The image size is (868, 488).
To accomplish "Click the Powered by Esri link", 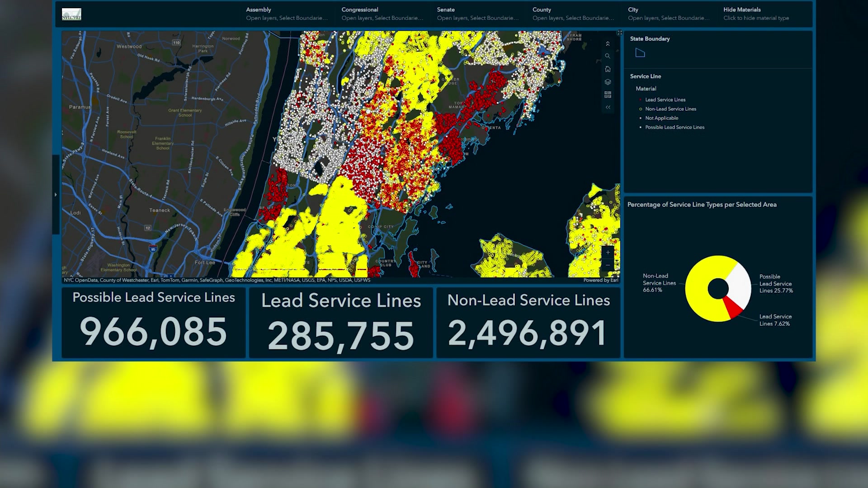I will coord(600,280).
